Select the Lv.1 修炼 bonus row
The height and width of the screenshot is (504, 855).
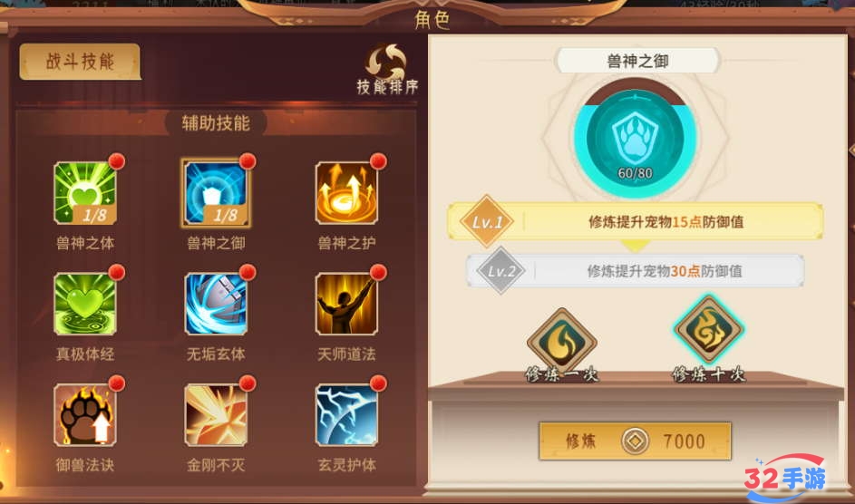[x=636, y=222]
